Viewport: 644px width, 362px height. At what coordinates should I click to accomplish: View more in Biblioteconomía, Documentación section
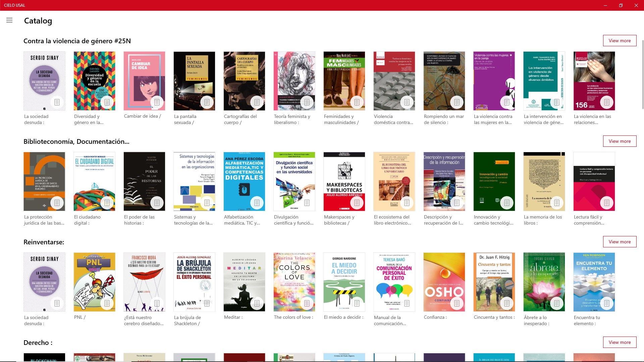tap(620, 141)
